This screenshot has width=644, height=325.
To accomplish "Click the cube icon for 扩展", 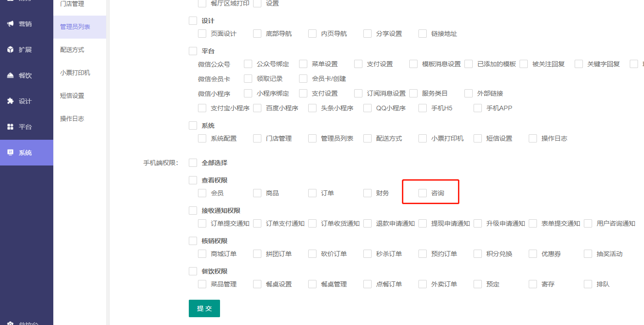I will (x=11, y=50).
